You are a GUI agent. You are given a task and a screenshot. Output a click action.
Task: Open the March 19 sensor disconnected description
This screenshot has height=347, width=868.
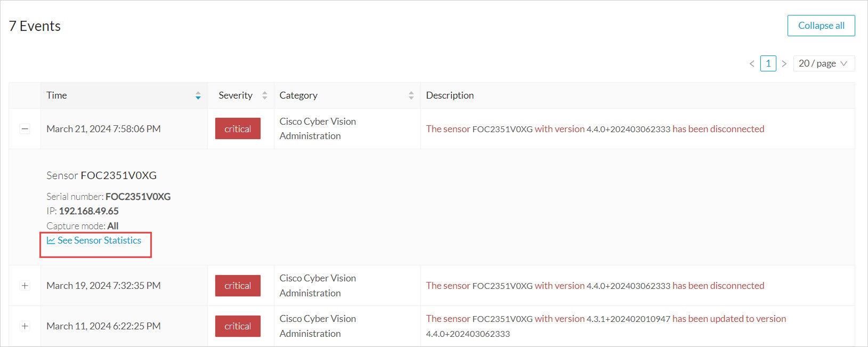(595, 286)
